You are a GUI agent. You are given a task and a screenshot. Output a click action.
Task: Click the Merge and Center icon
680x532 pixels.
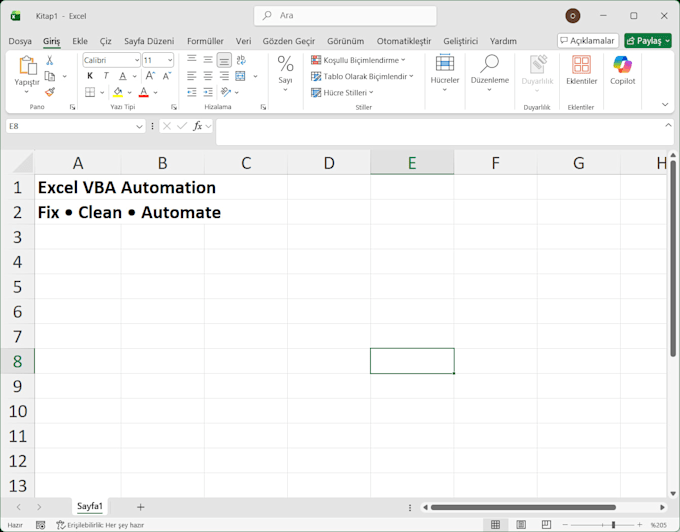(x=240, y=76)
